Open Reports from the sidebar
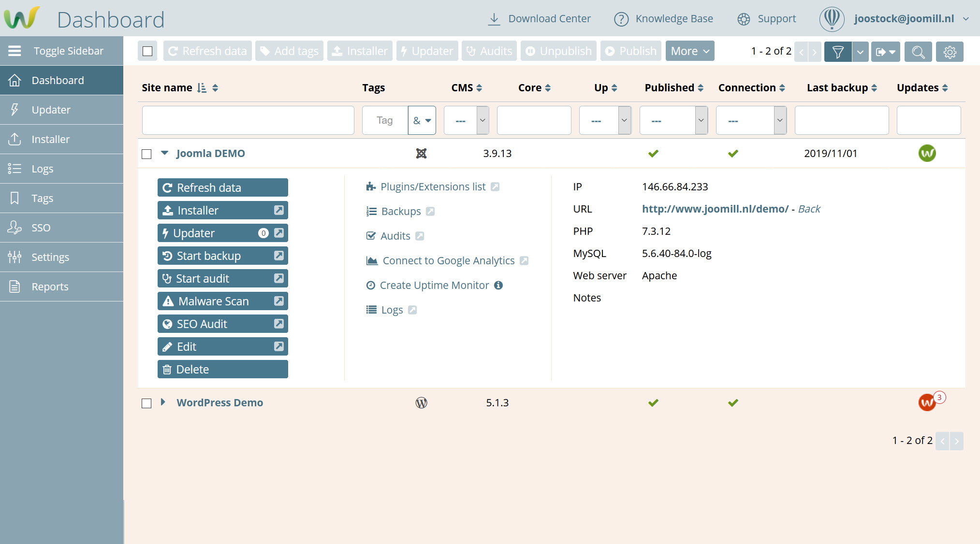The width and height of the screenshot is (980, 544). point(50,286)
